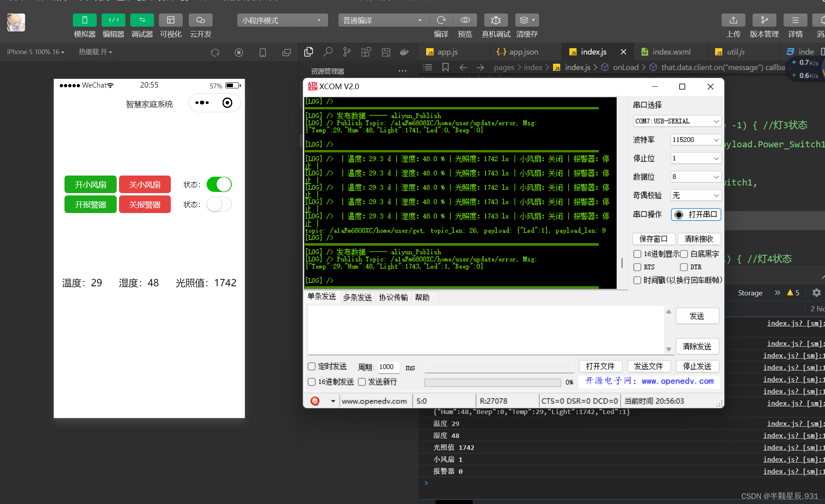Open the Simulator panel icon
This screenshot has width=825, height=504.
coord(84,20)
